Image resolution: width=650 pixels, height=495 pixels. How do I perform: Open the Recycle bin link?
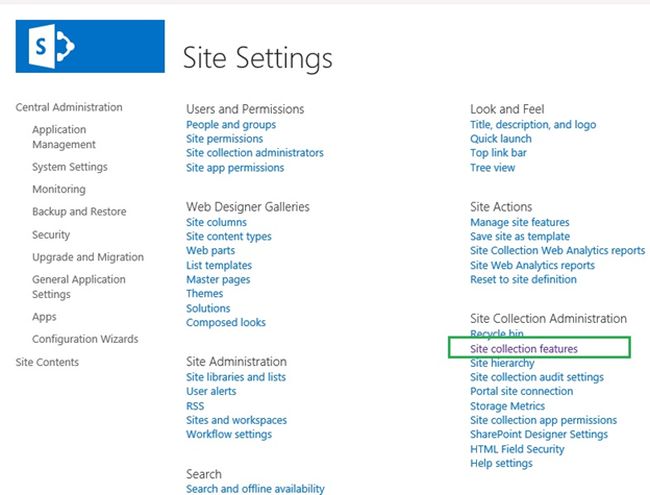coord(497,334)
